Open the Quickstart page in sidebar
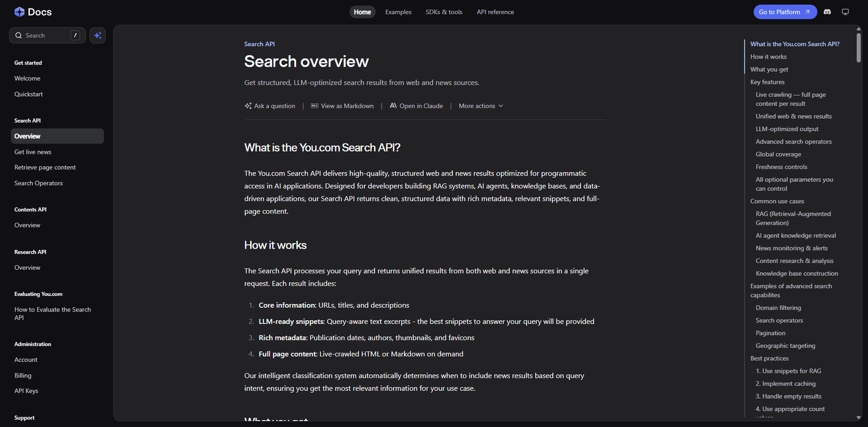This screenshot has width=868, height=427. 29,94
